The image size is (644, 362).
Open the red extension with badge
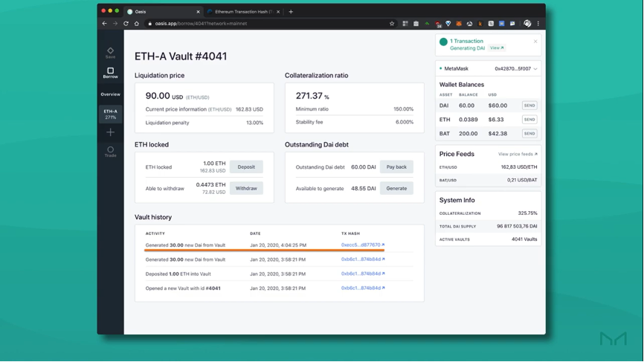coord(438,24)
